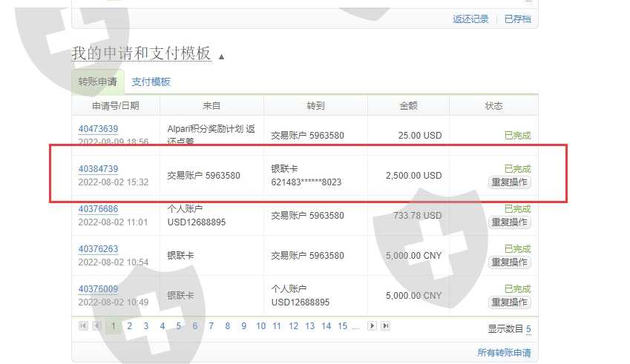Open 已存档 link
630x364 pixels.
point(517,19)
